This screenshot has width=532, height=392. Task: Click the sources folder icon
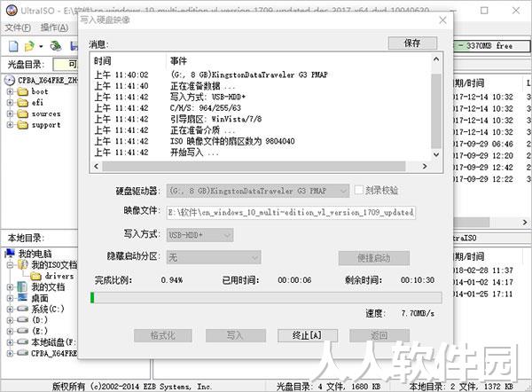(23, 114)
